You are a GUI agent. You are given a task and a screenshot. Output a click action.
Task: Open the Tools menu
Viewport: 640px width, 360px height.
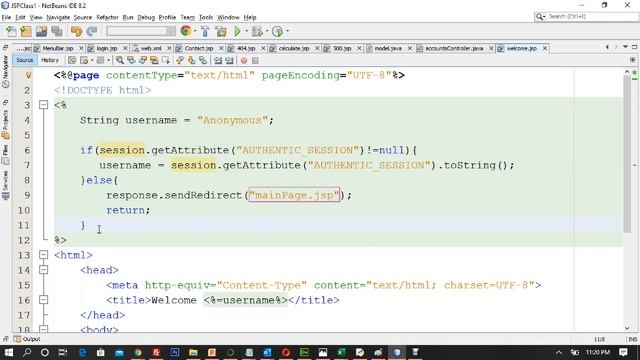[206, 17]
